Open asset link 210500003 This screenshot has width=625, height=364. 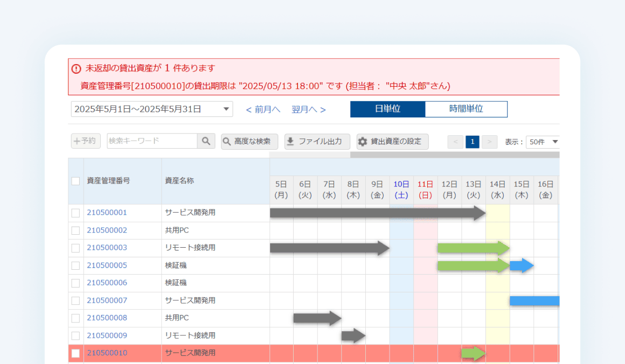click(107, 248)
